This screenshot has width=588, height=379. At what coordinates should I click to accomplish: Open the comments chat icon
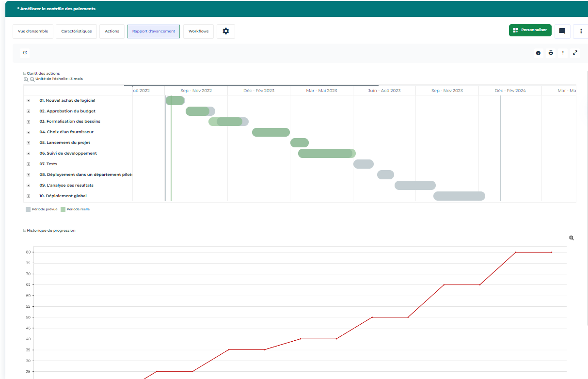pos(562,31)
